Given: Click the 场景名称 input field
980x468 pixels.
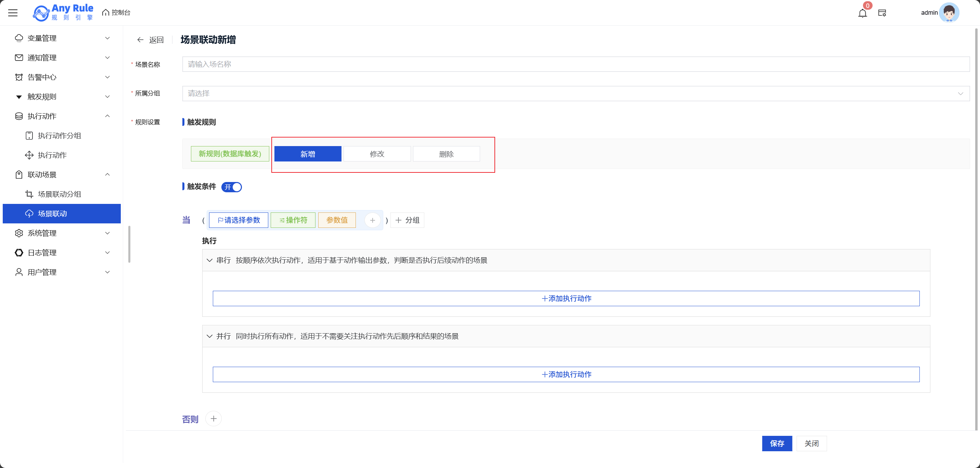Looking at the screenshot, I should tap(576, 64).
